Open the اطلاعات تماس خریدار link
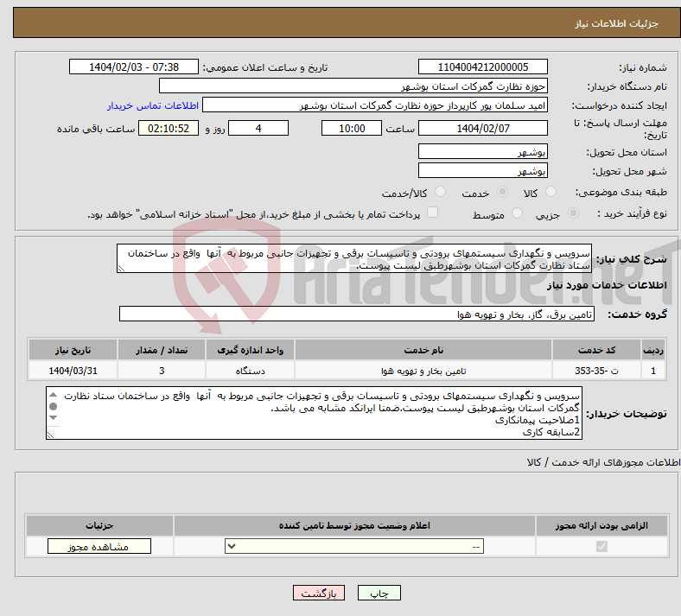Screen dimensions: 681x616 (153, 105)
